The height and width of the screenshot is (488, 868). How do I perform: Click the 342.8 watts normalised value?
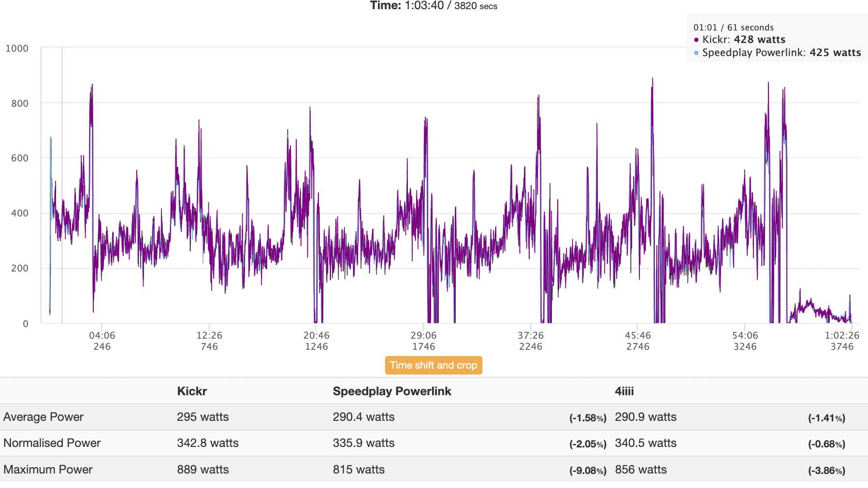208,443
